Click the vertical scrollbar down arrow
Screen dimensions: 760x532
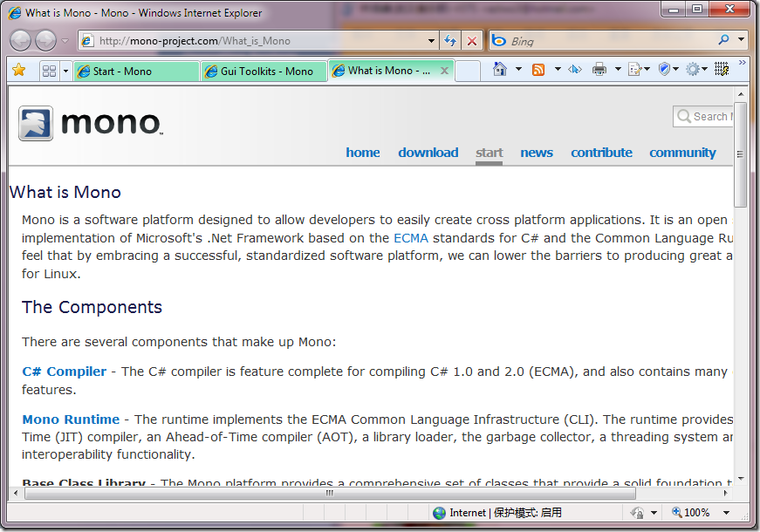click(740, 479)
